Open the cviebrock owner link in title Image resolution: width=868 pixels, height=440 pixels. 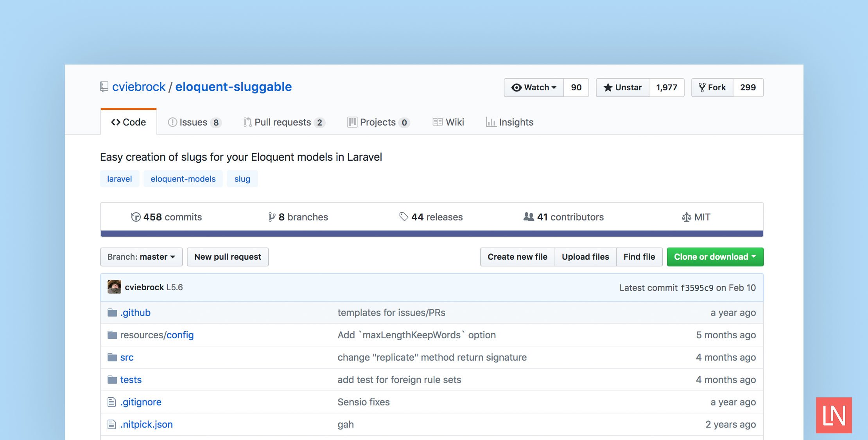(139, 87)
